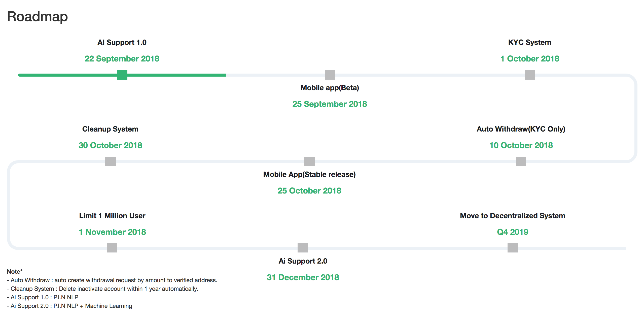Click the Roadmap heading
This screenshot has height=319, width=644.
[x=37, y=17]
